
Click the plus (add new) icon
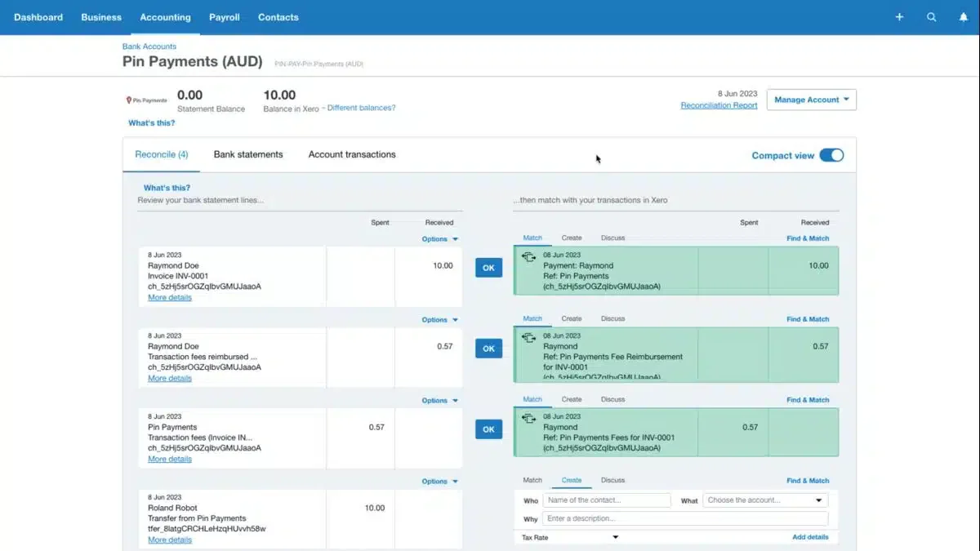click(899, 17)
